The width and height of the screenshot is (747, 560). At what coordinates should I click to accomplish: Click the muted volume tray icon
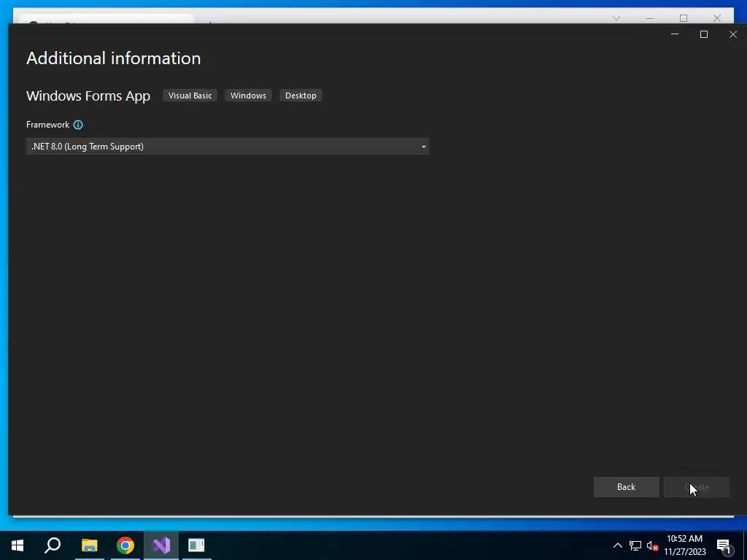(x=652, y=545)
